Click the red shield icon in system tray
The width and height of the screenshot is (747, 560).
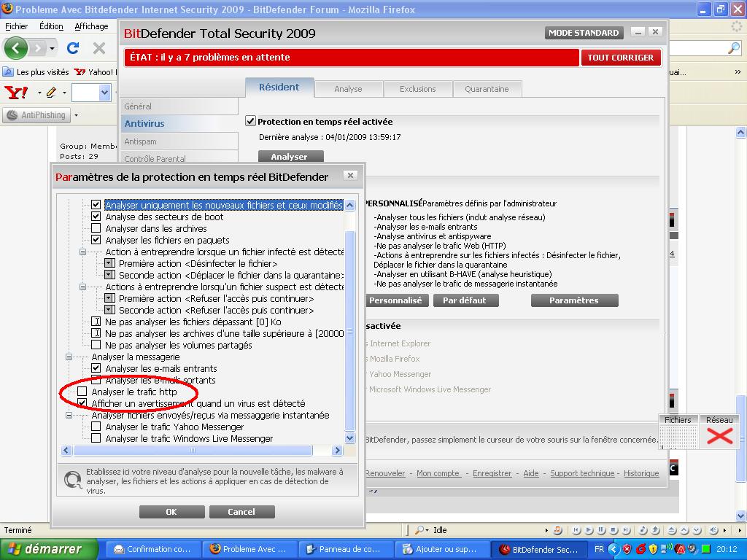tap(627, 549)
